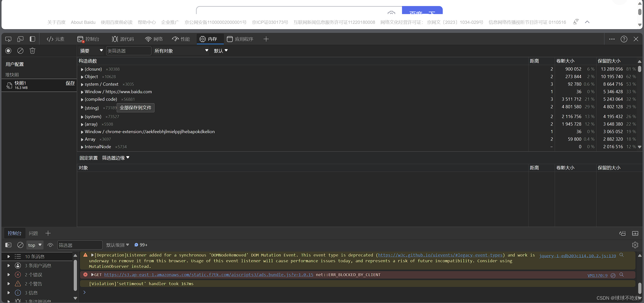The image size is (644, 303).
Task: Open the 默认级别 log level dropdown
Action: 117,245
